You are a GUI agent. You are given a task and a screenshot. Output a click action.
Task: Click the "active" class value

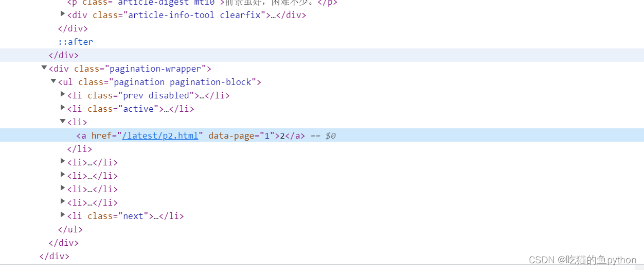point(138,109)
